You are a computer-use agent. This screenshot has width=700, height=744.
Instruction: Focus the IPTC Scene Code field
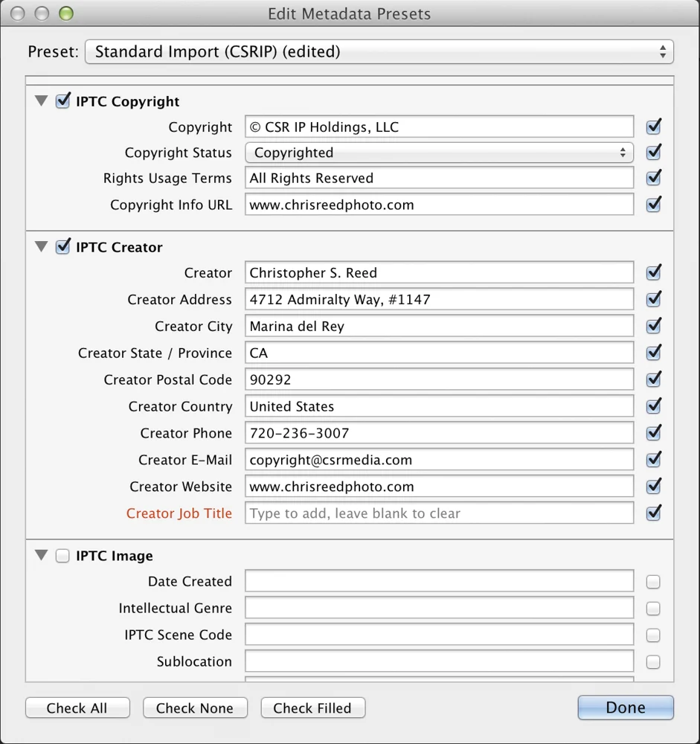(x=439, y=635)
